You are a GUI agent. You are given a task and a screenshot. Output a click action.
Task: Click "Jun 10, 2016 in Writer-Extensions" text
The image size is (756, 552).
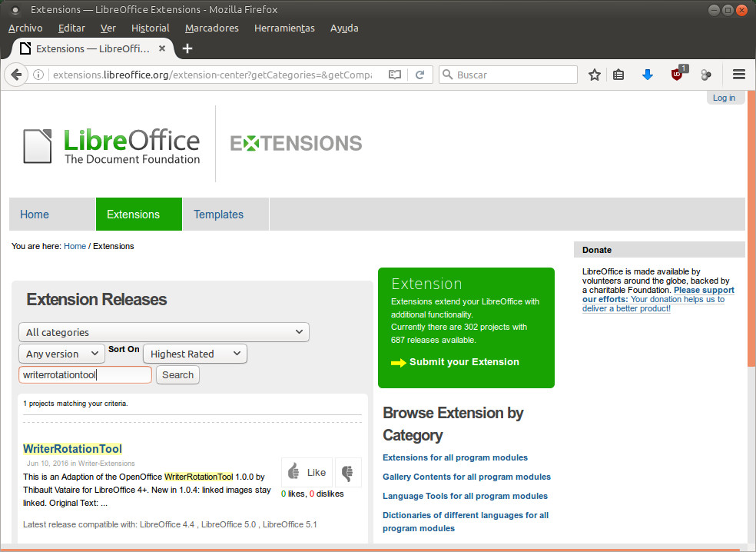pos(81,464)
